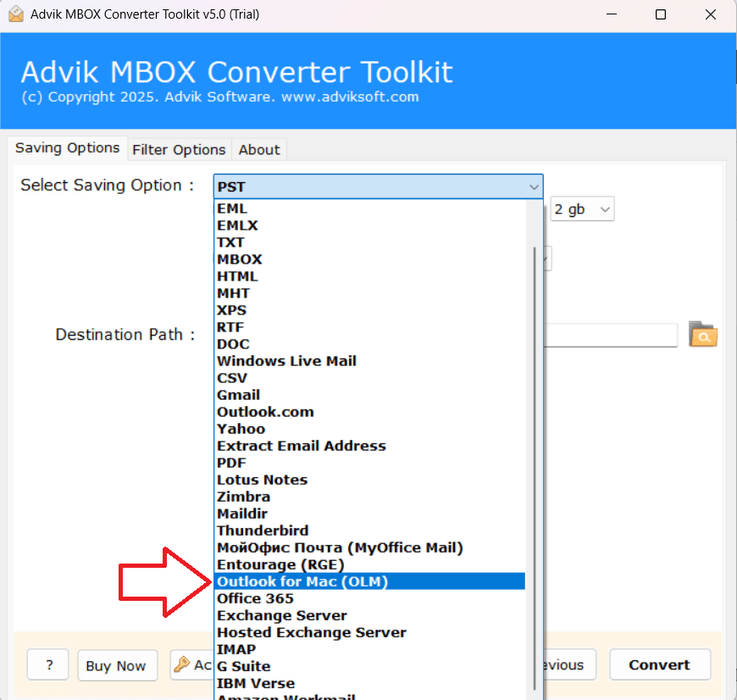Choose Office 365 in the list

369,598
